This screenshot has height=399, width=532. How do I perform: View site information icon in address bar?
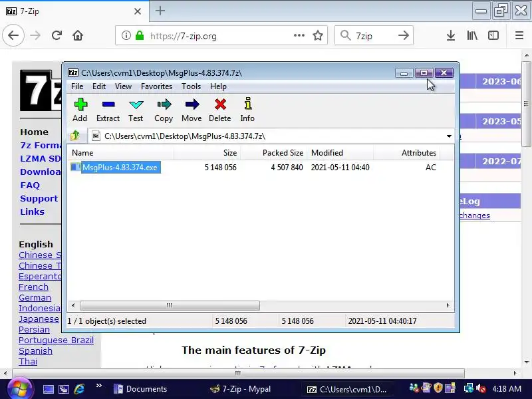click(126, 35)
